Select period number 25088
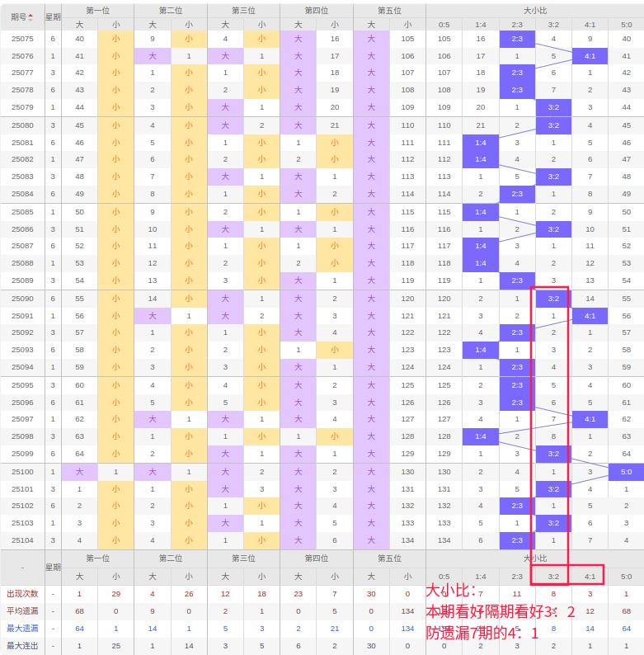644x655 pixels. [22, 263]
